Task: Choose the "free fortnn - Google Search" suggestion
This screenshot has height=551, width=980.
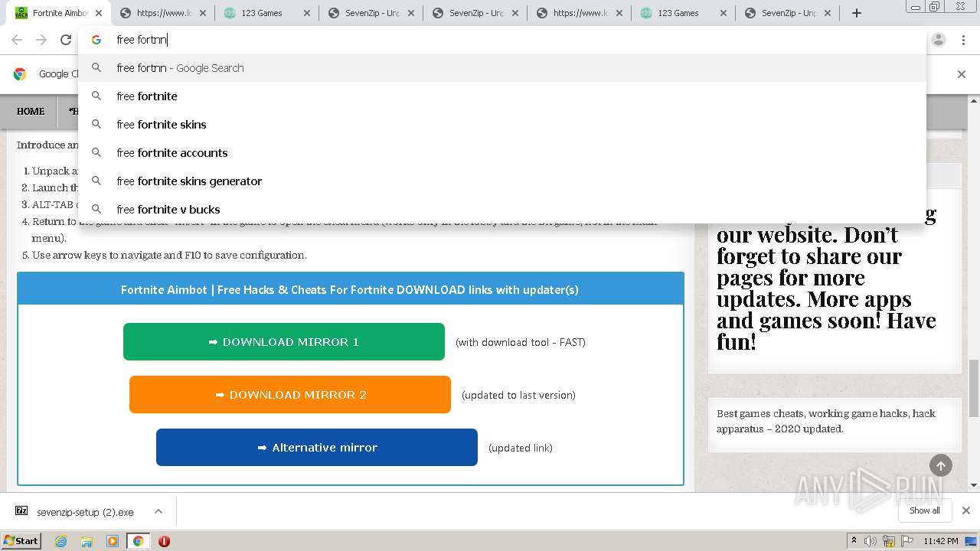Action: coord(501,67)
